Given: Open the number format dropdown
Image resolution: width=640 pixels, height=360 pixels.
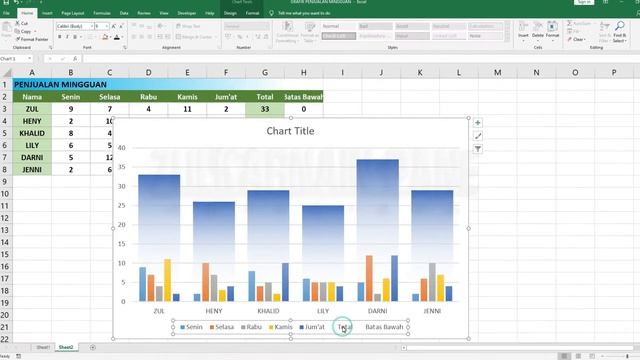Looking at the screenshot, I should pyautogui.click(x=267, y=26).
